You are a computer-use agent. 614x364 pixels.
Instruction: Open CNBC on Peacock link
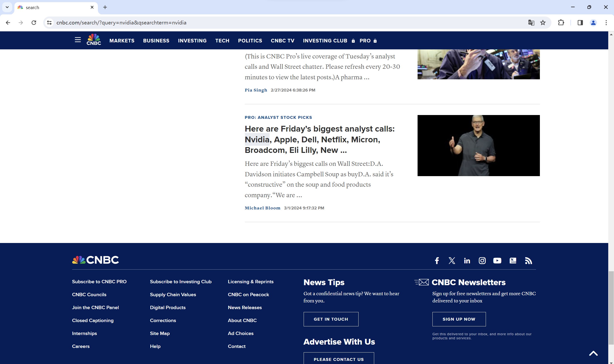tap(248, 295)
